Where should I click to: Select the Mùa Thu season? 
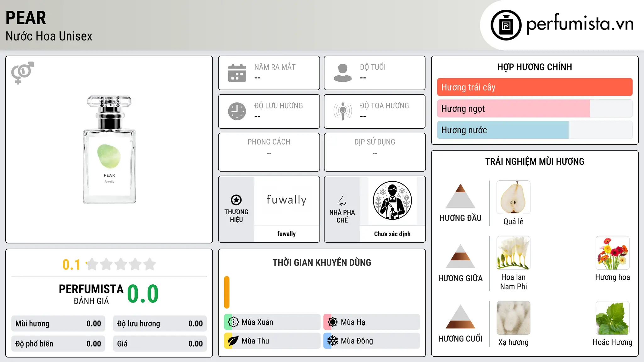pos(272,341)
